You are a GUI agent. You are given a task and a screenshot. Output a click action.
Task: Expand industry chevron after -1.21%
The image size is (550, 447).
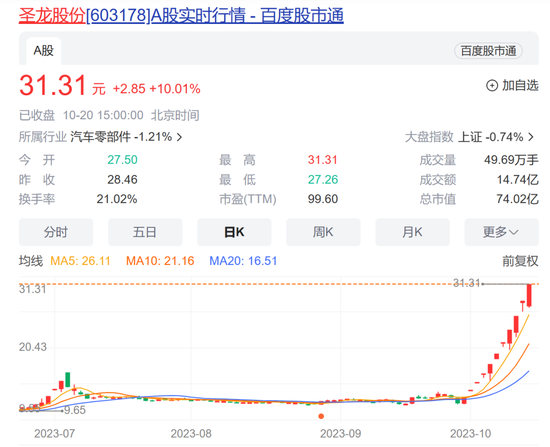click(179, 137)
